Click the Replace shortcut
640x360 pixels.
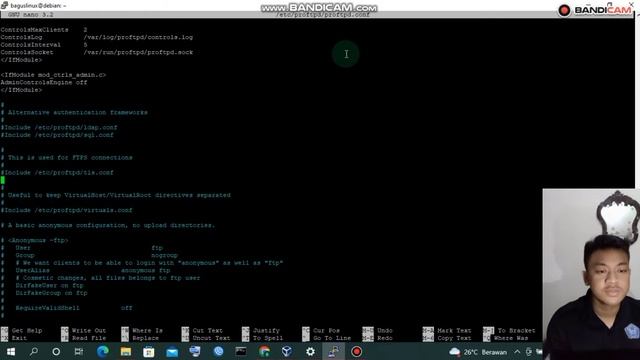pyautogui.click(x=140, y=338)
